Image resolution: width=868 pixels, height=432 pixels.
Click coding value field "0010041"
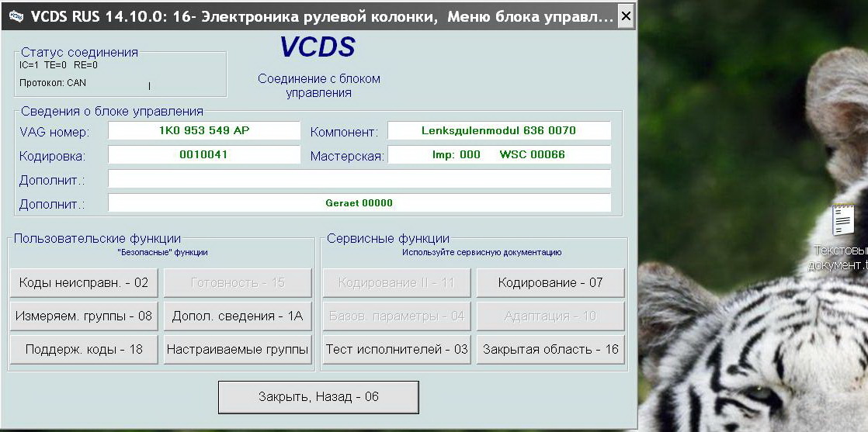coord(203,154)
